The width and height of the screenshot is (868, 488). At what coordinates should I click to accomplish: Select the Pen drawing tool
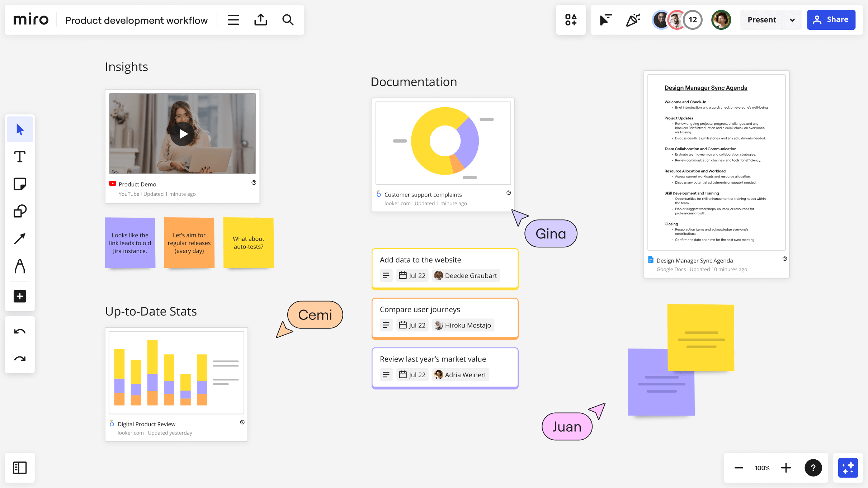tap(20, 266)
